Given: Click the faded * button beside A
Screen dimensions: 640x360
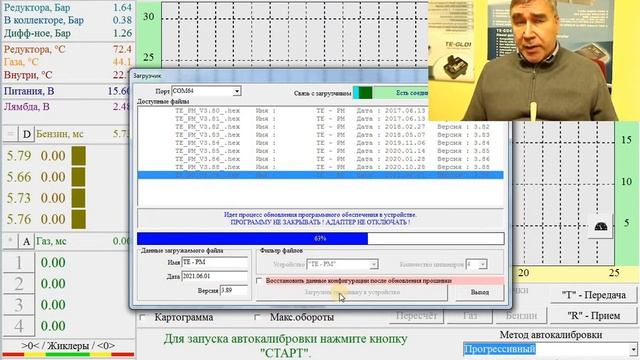Looking at the screenshot, I should [11, 241].
